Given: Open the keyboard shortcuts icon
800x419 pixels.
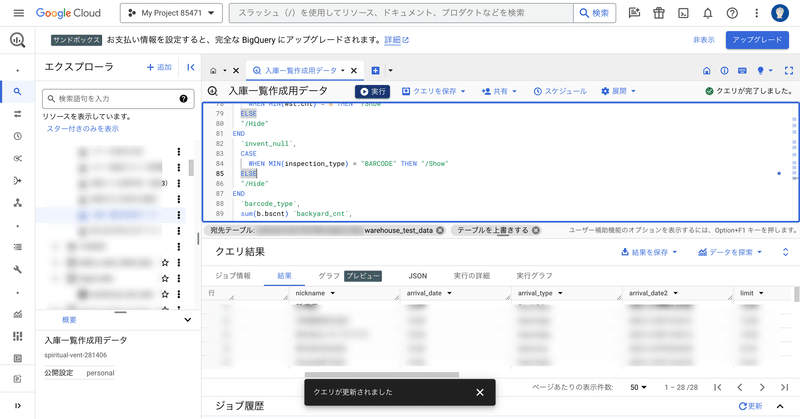Looking at the screenshot, I should pos(742,71).
